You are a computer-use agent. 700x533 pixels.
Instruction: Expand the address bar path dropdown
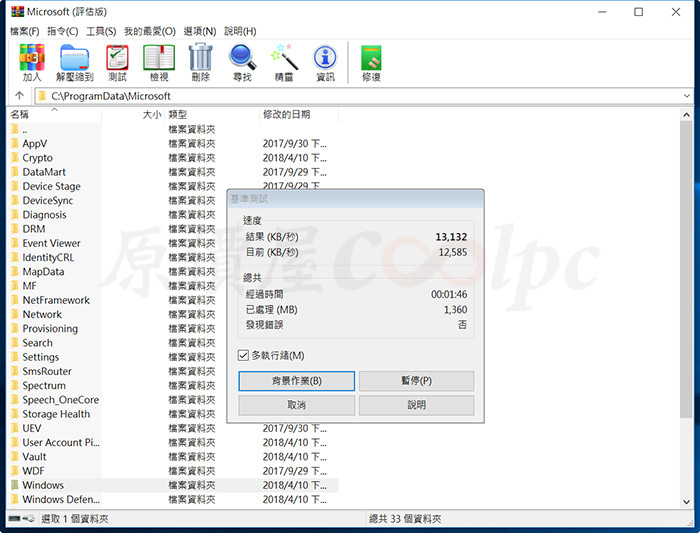686,96
